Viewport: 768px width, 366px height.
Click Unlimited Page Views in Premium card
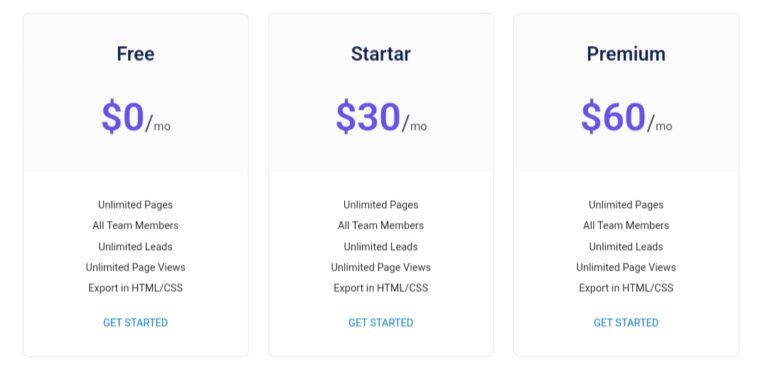point(626,268)
